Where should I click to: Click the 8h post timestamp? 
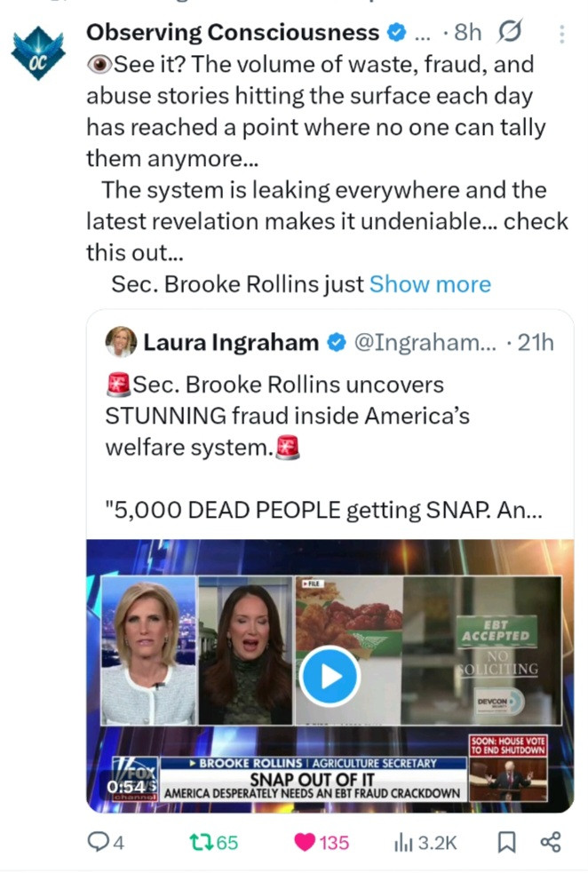pyautogui.click(x=467, y=34)
